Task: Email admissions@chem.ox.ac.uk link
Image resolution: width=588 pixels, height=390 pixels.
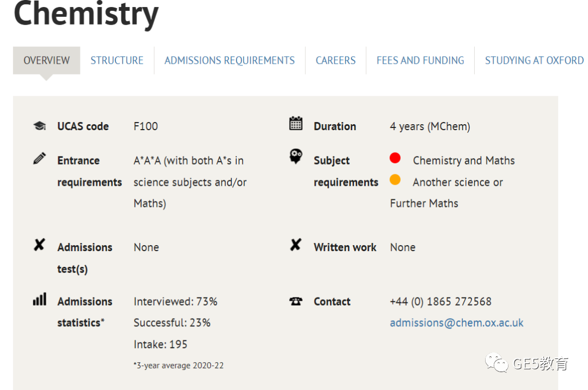Action: tap(456, 323)
